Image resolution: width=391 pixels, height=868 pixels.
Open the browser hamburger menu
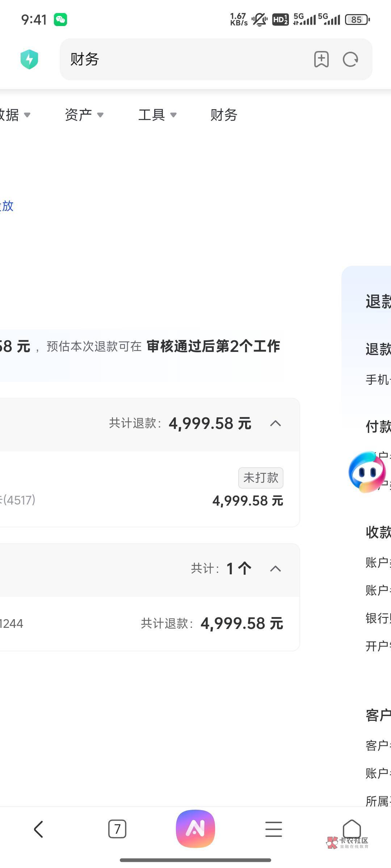point(274,829)
